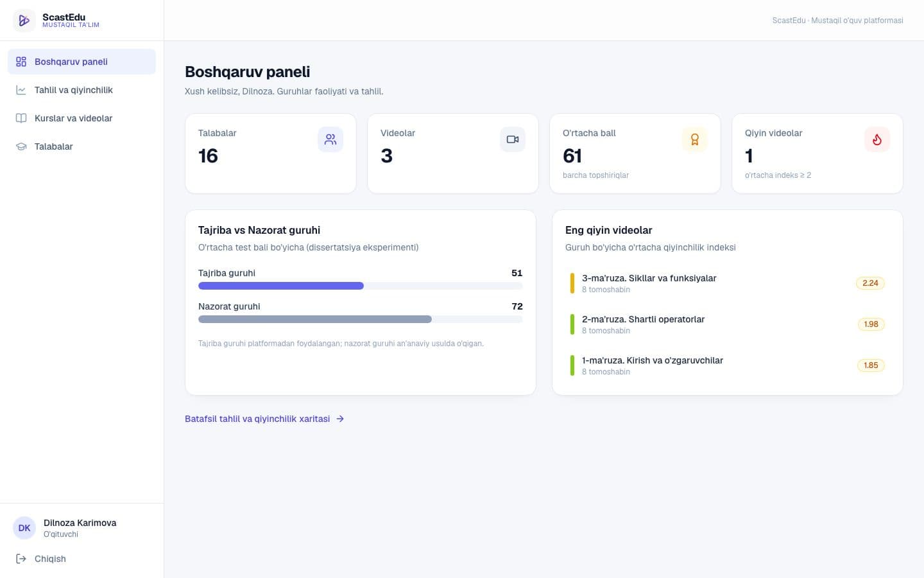Click the camera icon in Videolar card

pyautogui.click(x=513, y=139)
